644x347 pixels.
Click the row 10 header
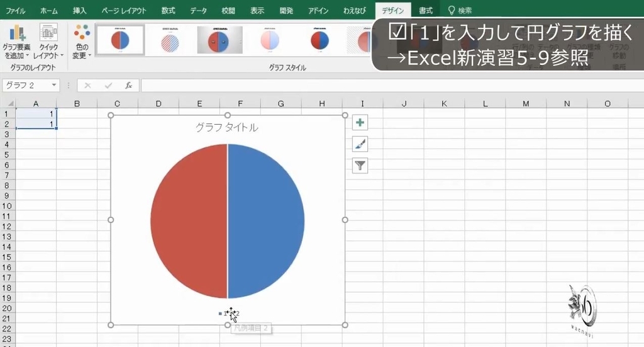pyautogui.click(x=6, y=206)
